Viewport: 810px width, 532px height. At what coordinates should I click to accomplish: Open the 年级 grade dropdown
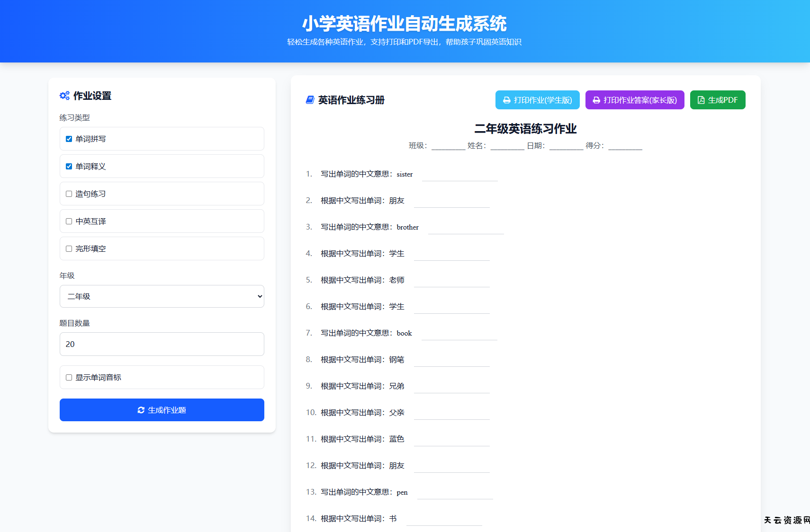pyautogui.click(x=162, y=296)
